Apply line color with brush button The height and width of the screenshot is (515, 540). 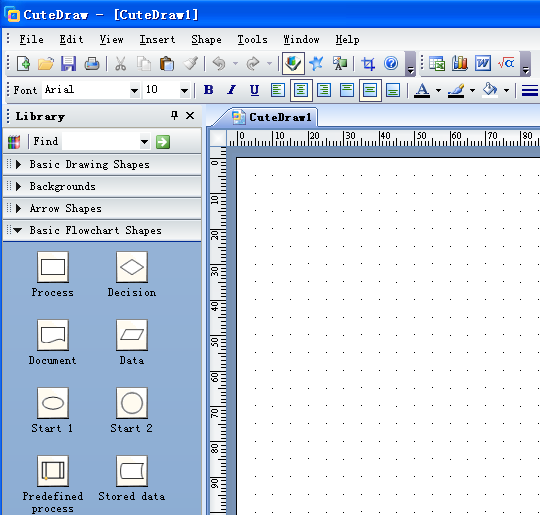pos(456,90)
